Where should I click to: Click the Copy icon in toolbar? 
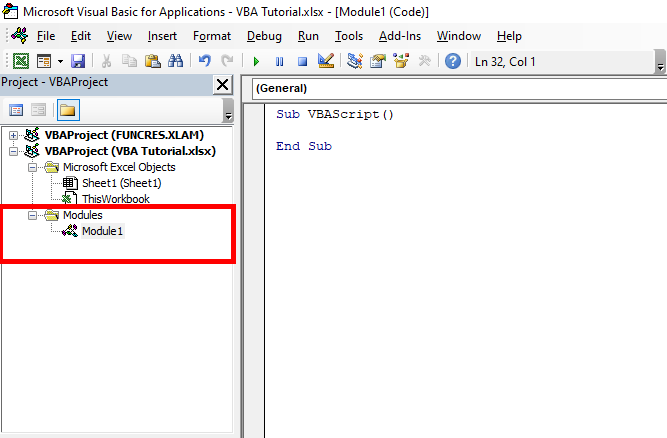pos(129,61)
